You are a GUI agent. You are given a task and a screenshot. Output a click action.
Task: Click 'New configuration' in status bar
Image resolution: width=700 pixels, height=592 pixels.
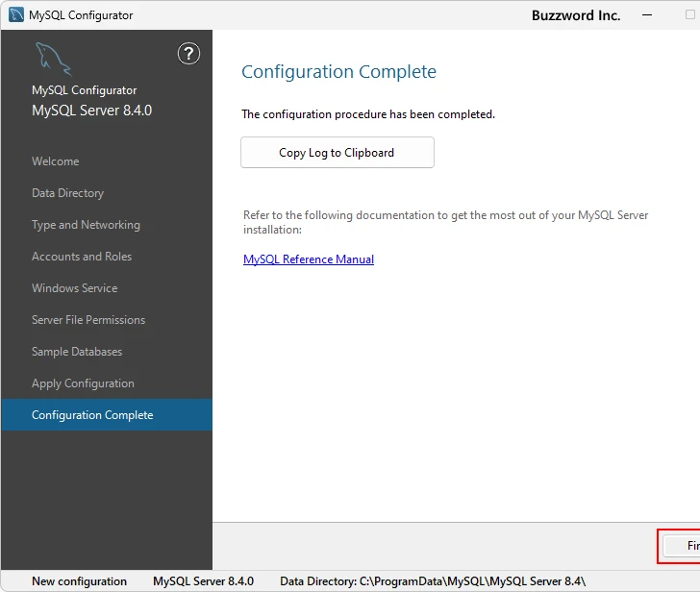[79, 581]
